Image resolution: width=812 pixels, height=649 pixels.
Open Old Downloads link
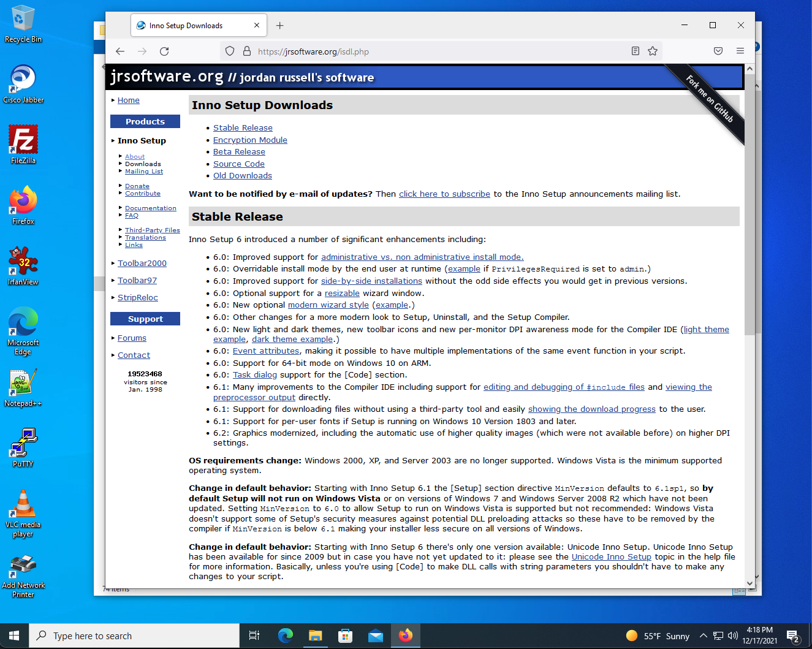point(243,176)
